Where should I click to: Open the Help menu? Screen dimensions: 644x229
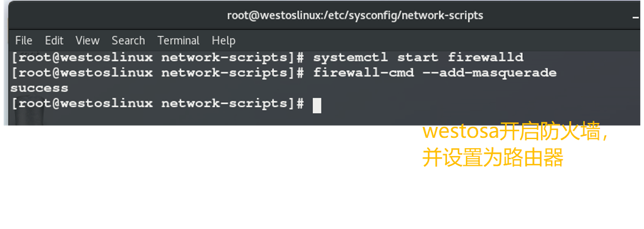click(x=223, y=40)
